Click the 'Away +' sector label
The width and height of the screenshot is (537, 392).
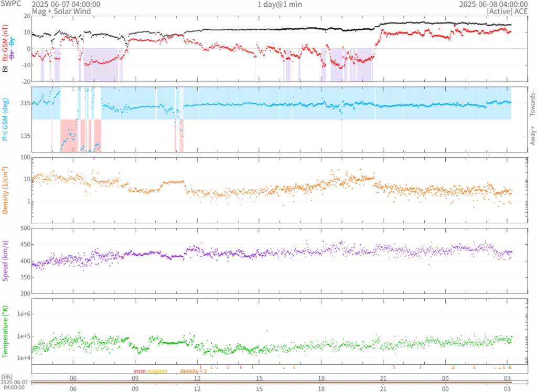[x=532, y=136]
